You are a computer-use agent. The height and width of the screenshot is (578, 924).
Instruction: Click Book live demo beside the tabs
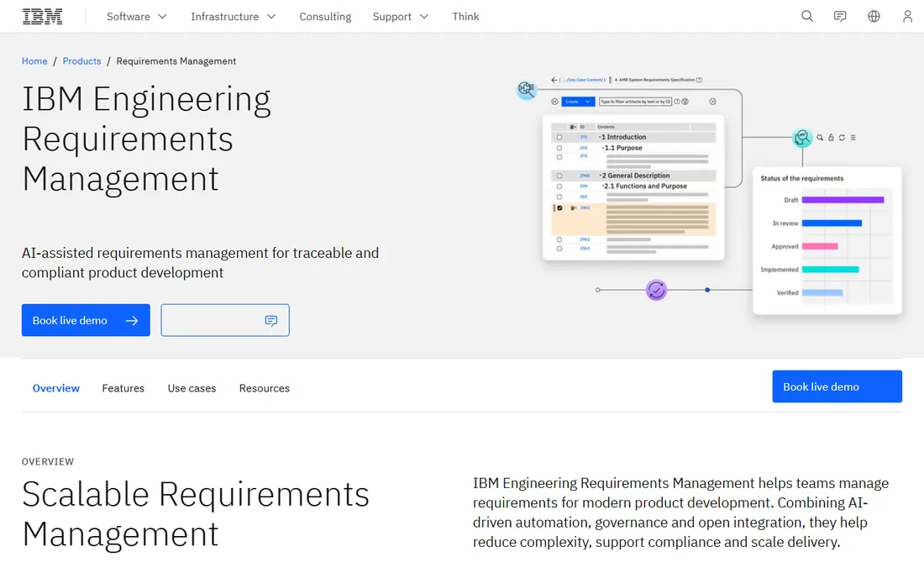[x=837, y=386]
